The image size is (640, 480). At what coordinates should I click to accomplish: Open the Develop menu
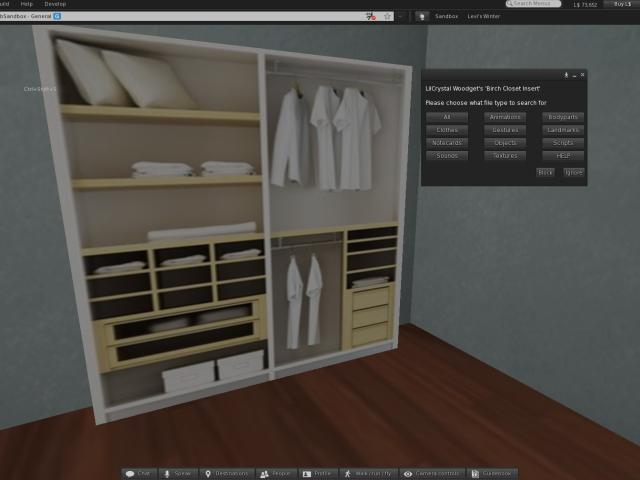[55, 4]
